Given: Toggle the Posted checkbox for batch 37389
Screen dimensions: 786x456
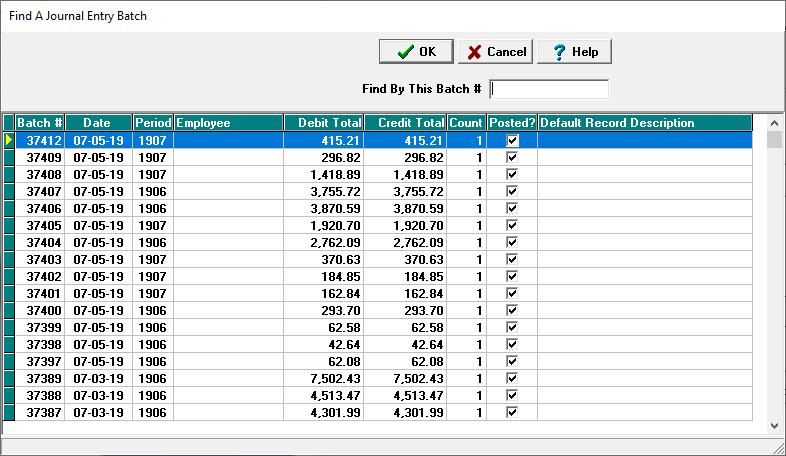Looking at the screenshot, I should coord(512,379).
